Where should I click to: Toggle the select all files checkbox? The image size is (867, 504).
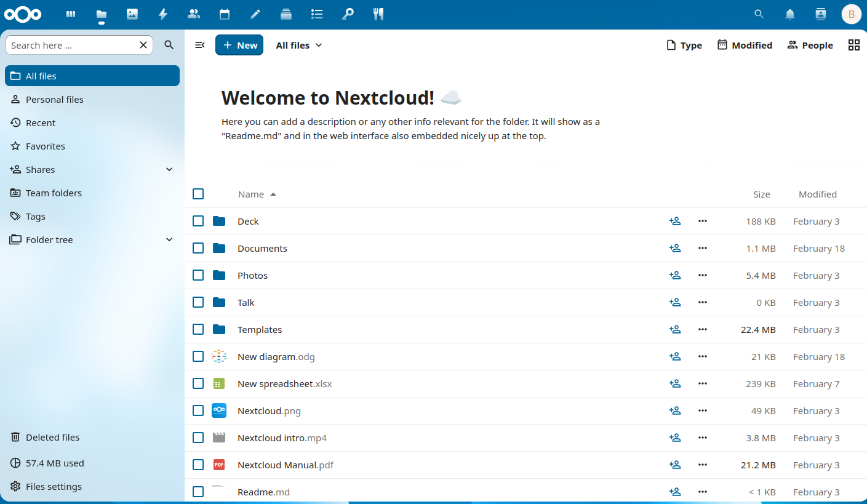[198, 194]
